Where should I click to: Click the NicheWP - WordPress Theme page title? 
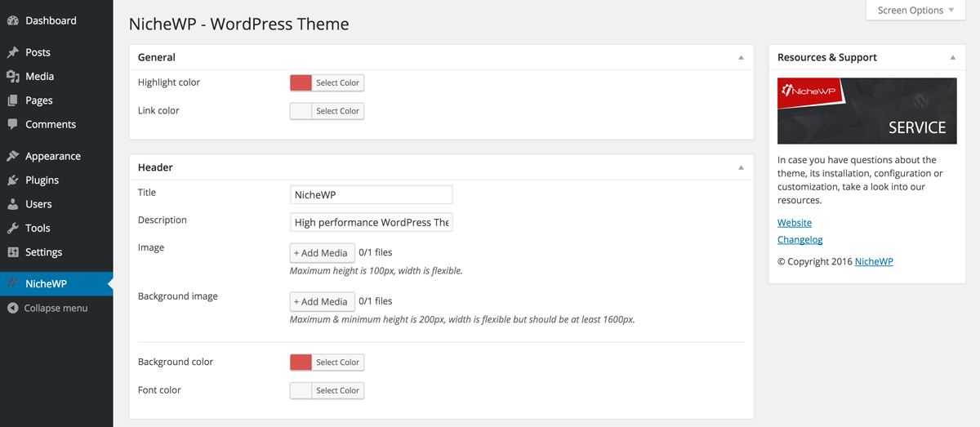pos(239,24)
